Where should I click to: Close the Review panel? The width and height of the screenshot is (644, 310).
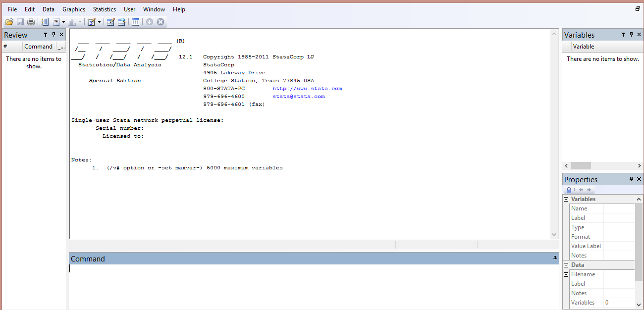tap(61, 35)
